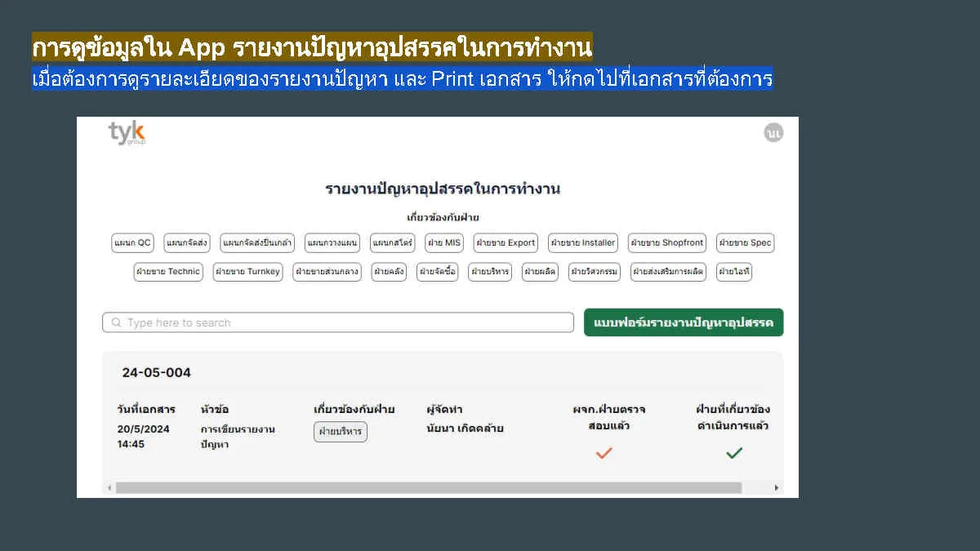The image size is (980, 551).
Task: Select the ฝ่ายคลัง filter tag
Action: pyautogui.click(x=389, y=272)
